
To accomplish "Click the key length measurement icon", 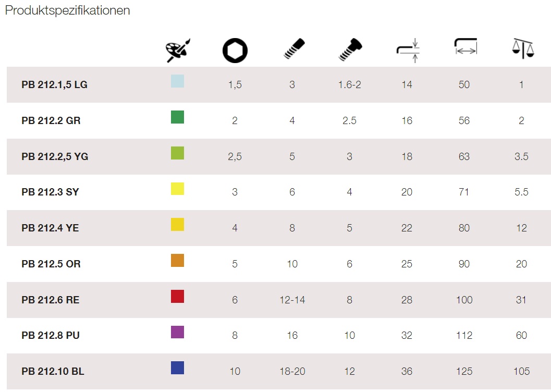I will (x=466, y=46).
